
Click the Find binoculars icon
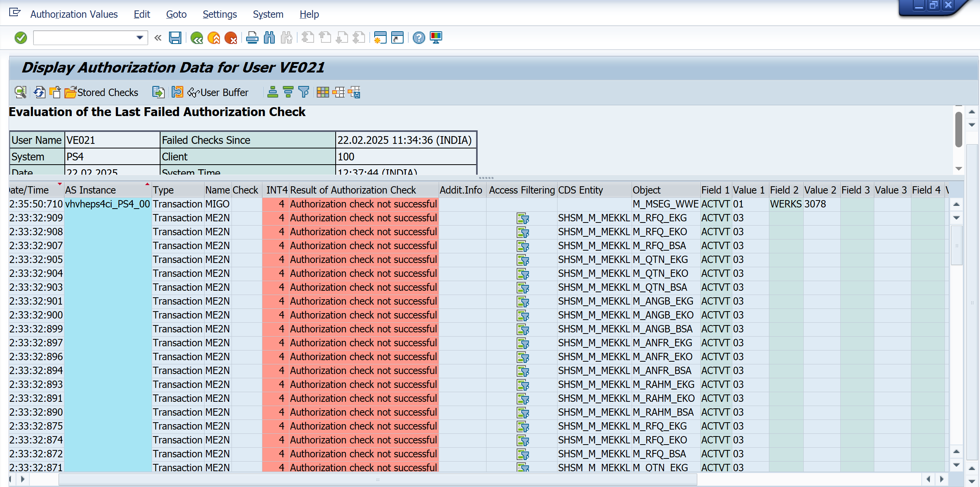pos(269,38)
